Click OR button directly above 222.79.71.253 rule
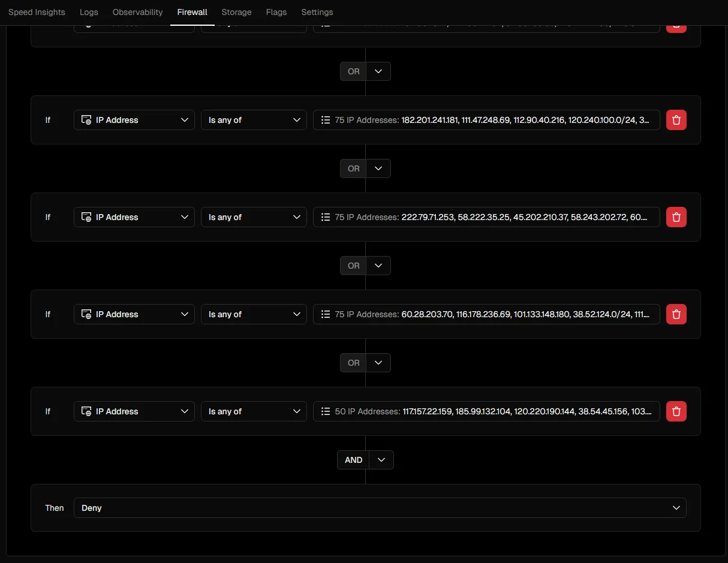The image size is (728, 563). coord(353,168)
